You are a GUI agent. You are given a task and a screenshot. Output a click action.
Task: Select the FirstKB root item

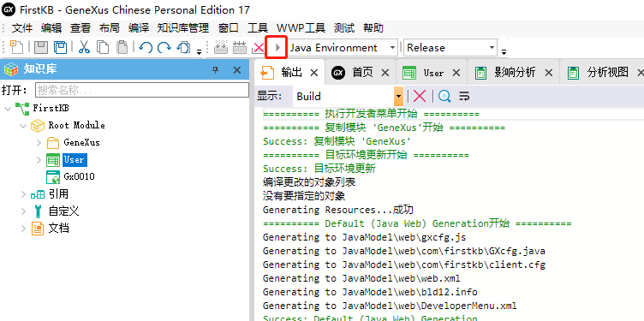click(51, 109)
